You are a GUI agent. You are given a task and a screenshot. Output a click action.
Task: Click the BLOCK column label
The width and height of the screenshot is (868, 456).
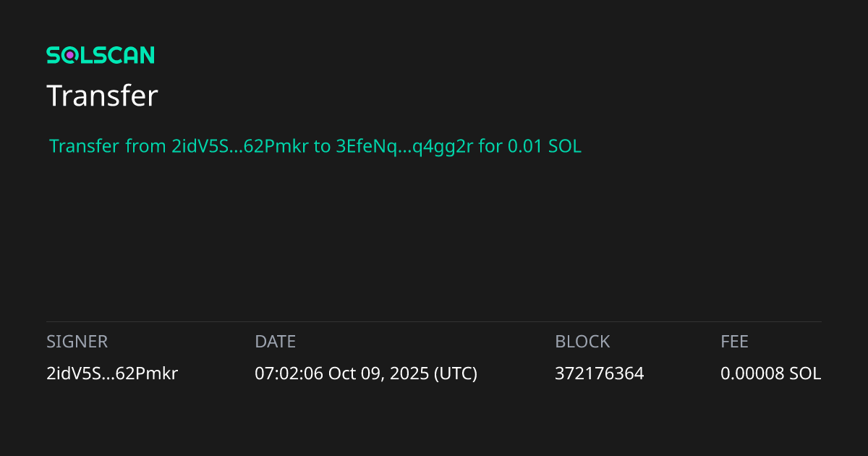pyautogui.click(x=582, y=342)
